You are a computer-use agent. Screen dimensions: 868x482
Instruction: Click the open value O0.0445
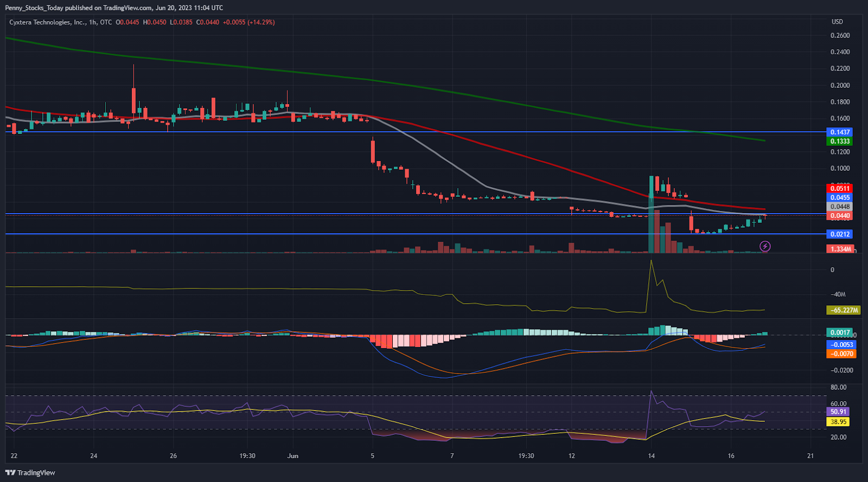pyautogui.click(x=127, y=22)
